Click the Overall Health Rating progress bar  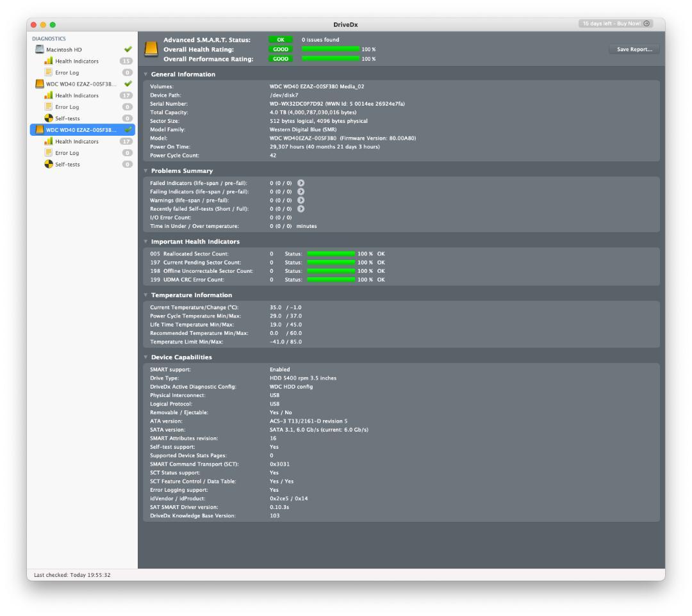[x=331, y=49]
